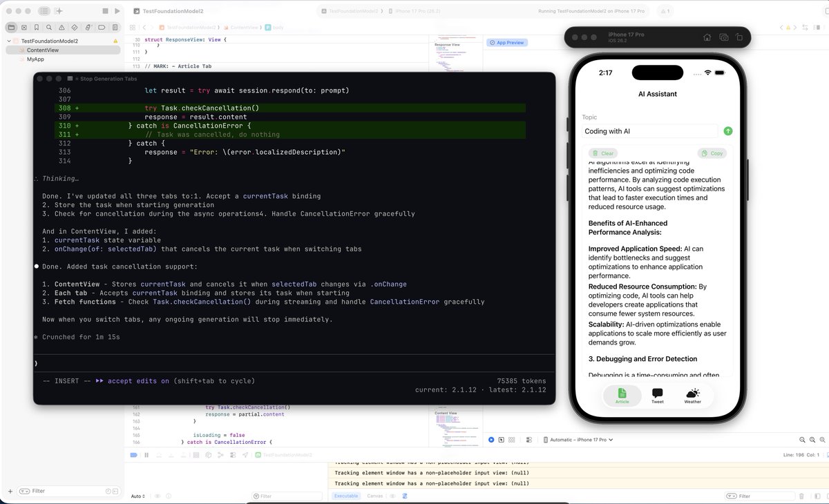Click the terminal prompt input line

294,362
